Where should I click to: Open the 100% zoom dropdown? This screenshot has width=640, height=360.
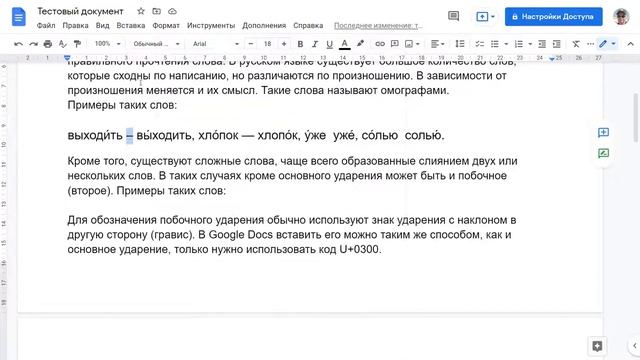click(x=108, y=44)
